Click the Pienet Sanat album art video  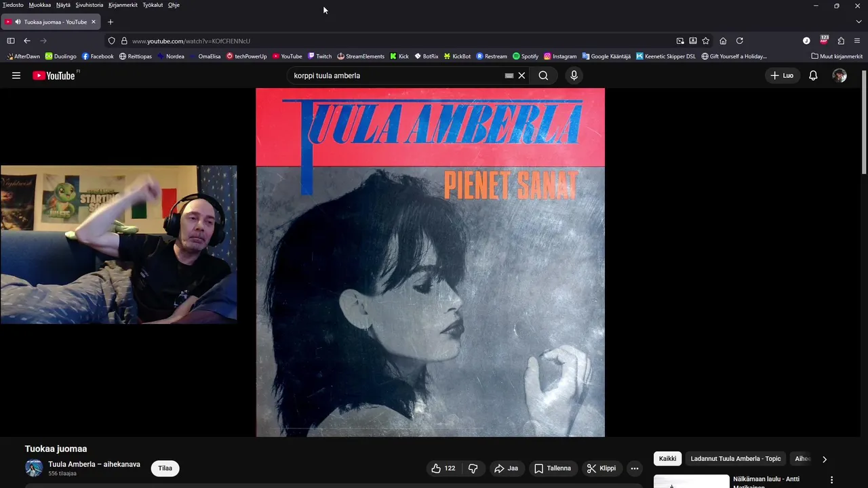click(x=430, y=262)
